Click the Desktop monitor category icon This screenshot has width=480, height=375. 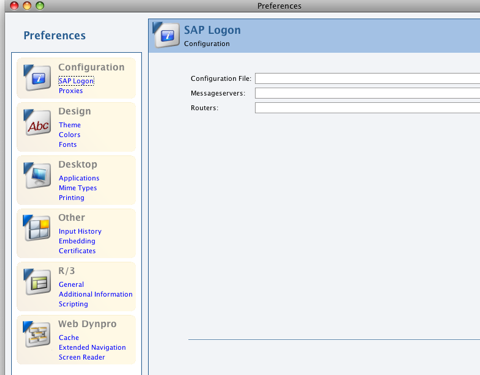37,175
